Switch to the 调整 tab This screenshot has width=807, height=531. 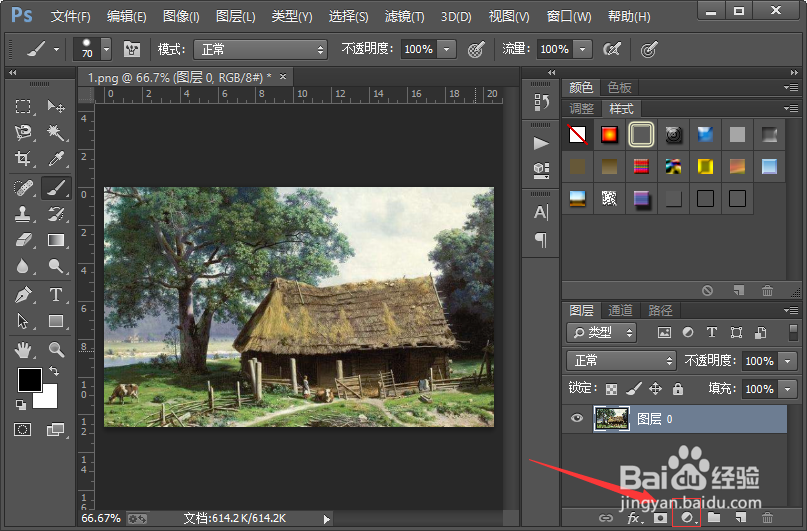tap(582, 109)
